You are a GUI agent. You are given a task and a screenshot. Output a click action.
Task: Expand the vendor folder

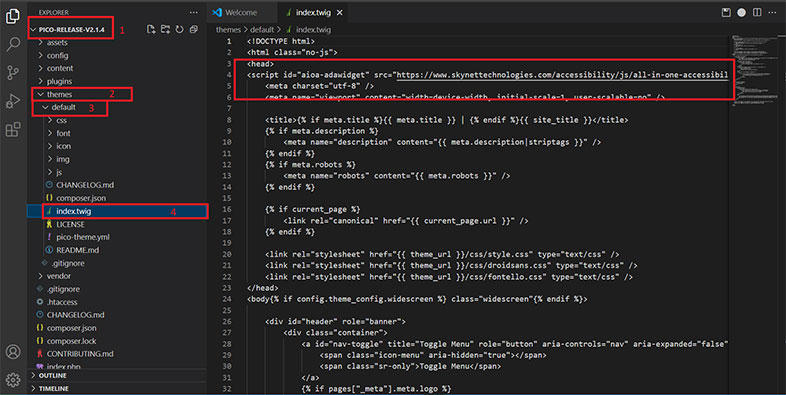59,276
